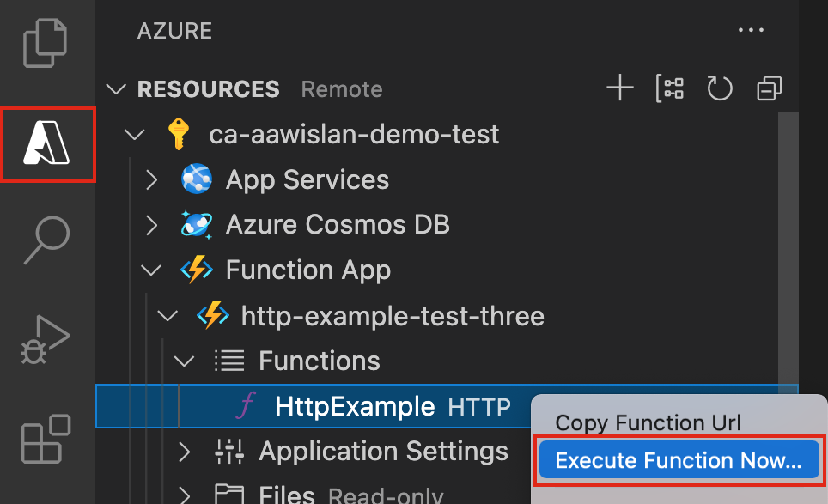Click the plus icon to create resource
Screen dimensions: 828x504
click(x=619, y=88)
